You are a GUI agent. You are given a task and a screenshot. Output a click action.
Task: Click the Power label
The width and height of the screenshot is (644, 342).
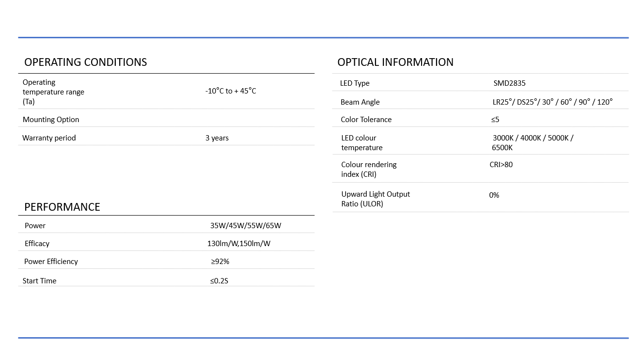point(35,226)
